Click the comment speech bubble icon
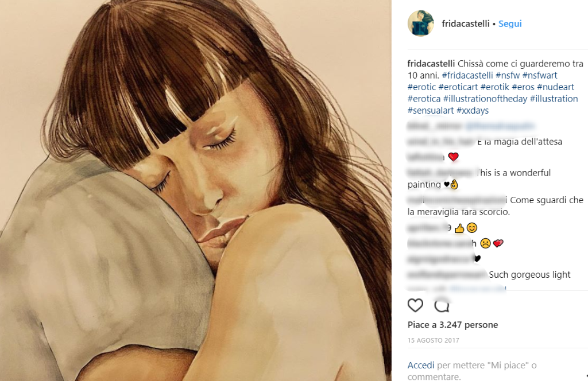Screen dimensions: 588x381 coord(442,305)
